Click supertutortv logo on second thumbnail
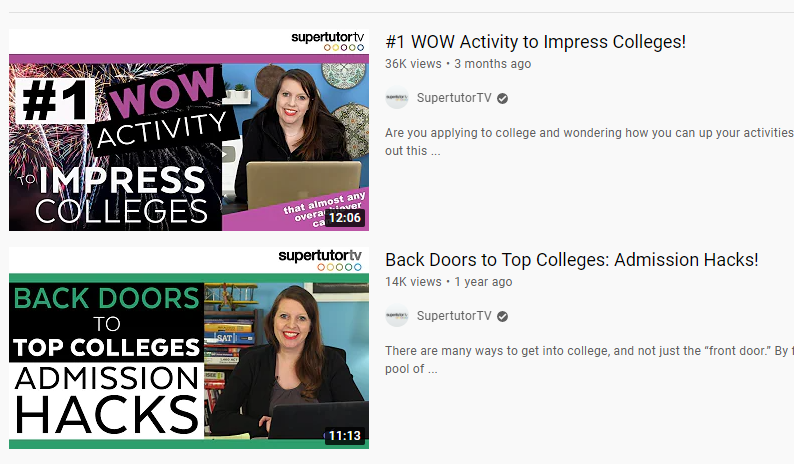 point(320,259)
